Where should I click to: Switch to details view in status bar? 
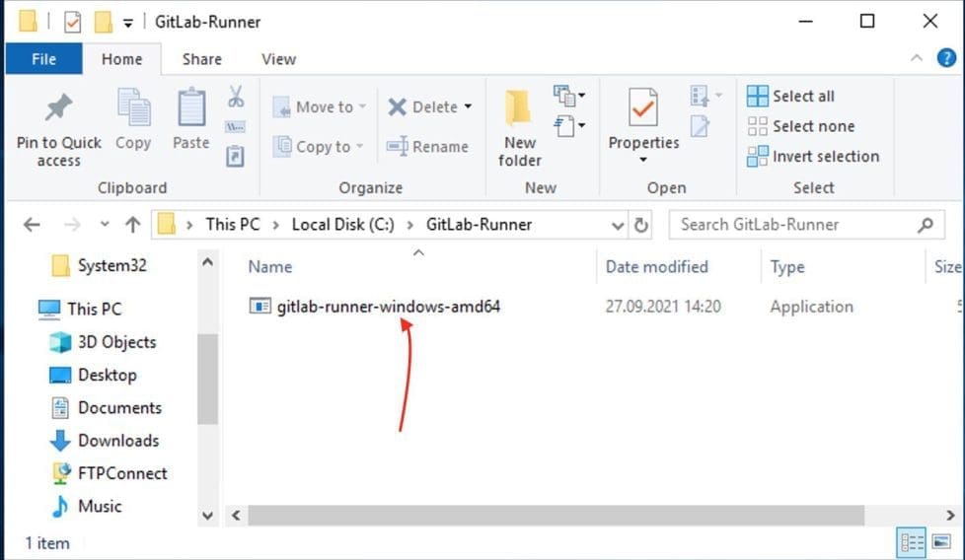913,543
